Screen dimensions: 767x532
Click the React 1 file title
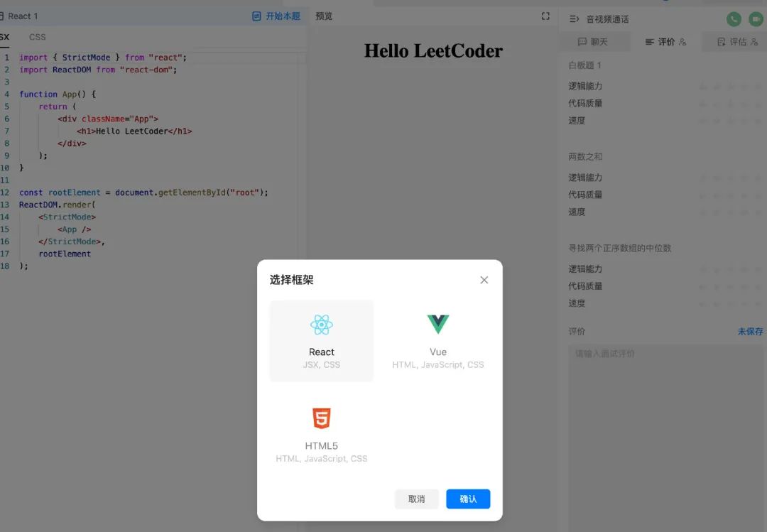(23, 16)
